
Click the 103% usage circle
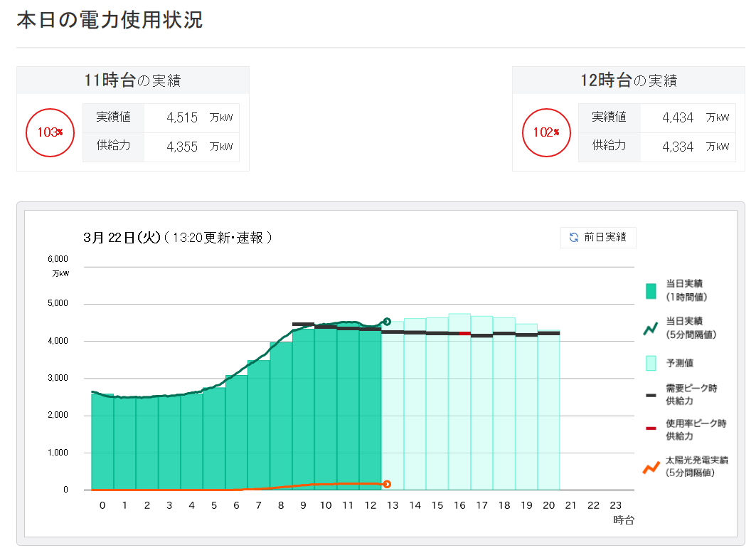[x=50, y=132]
